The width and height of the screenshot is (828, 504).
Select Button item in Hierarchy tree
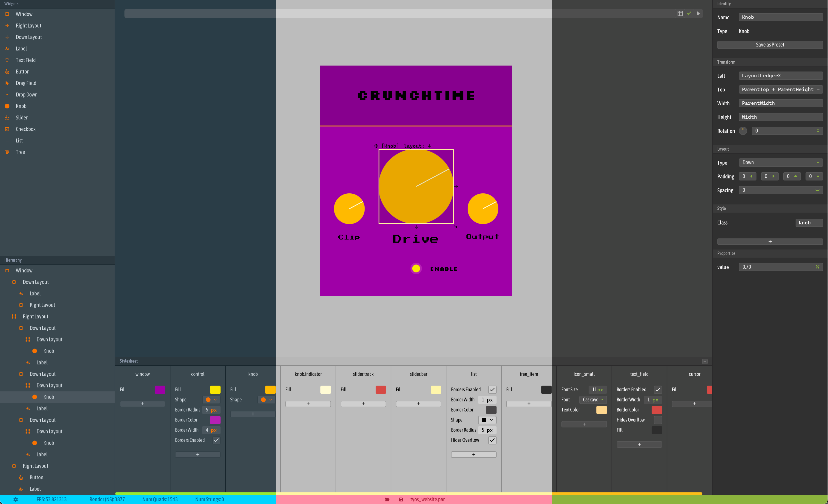click(57, 478)
